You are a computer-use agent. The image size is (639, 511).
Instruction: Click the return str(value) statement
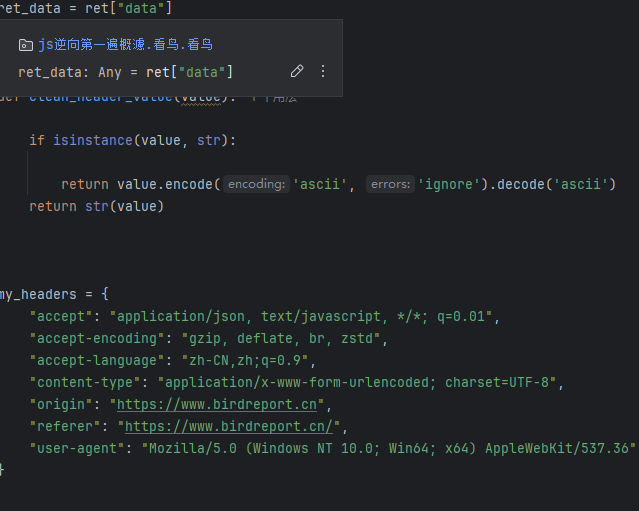(96, 206)
